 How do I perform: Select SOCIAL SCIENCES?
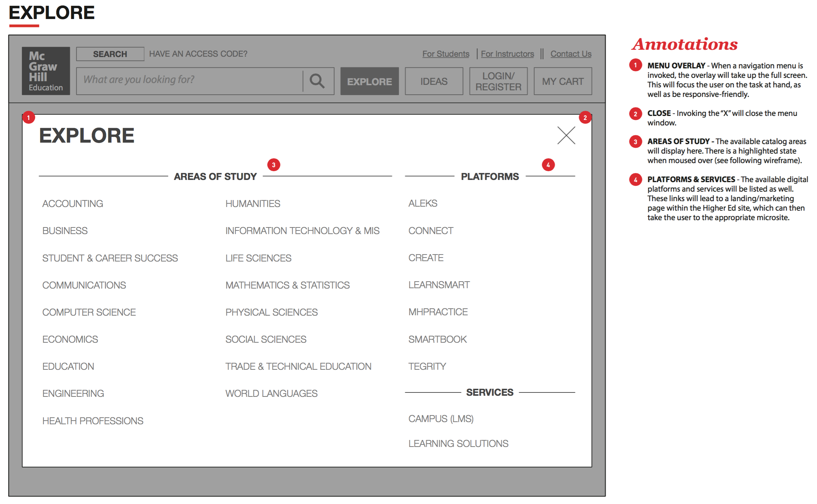[x=266, y=339]
